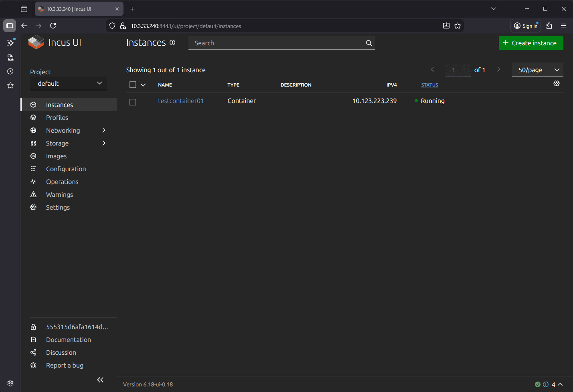The width and height of the screenshot is (573, 392).
Task: Click the search magnifier icon
Action: [x=369, y=43]
